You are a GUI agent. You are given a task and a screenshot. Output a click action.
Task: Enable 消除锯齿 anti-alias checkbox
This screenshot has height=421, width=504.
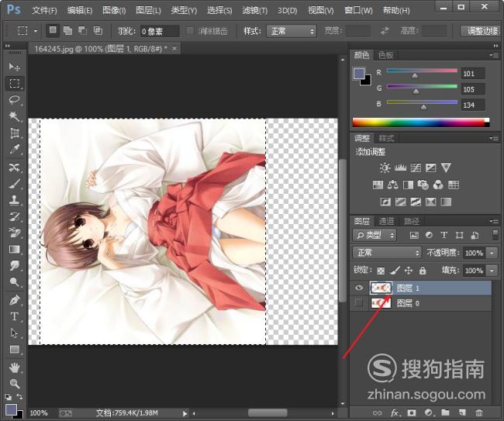[x=190, y=31]
